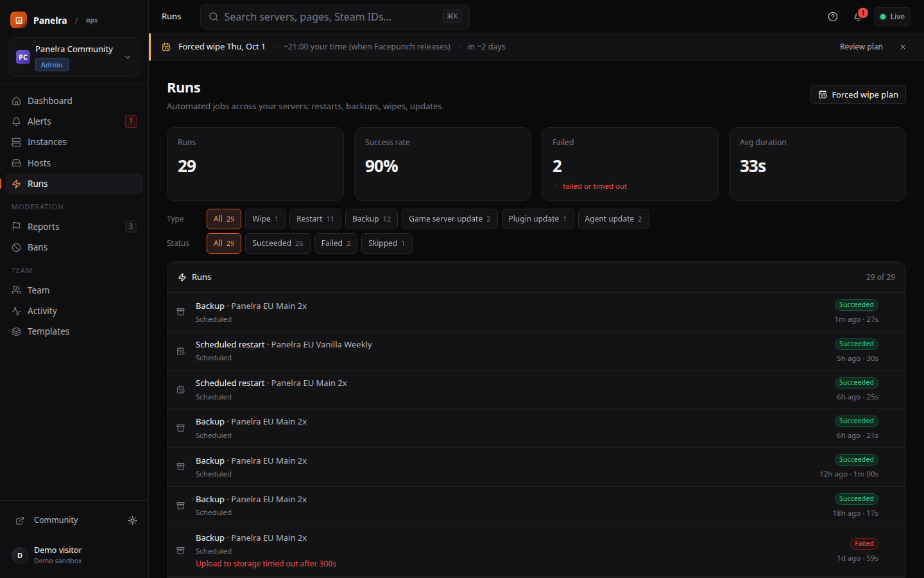924x578 pixels.
Task: Open the Backup run from 18h ago
Action: tap(536, 505)
